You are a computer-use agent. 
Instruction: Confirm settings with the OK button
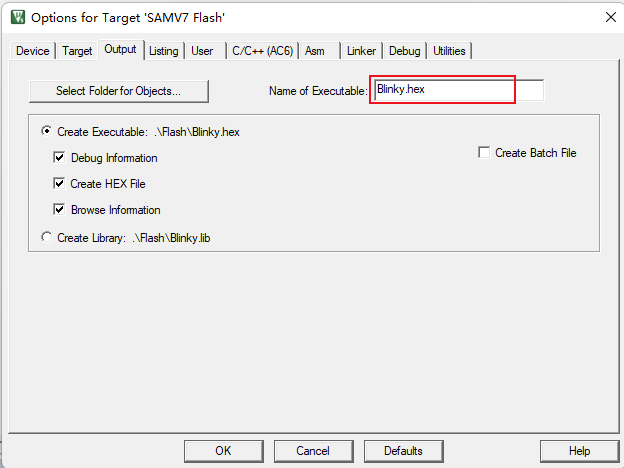click(x=224, y=451)
